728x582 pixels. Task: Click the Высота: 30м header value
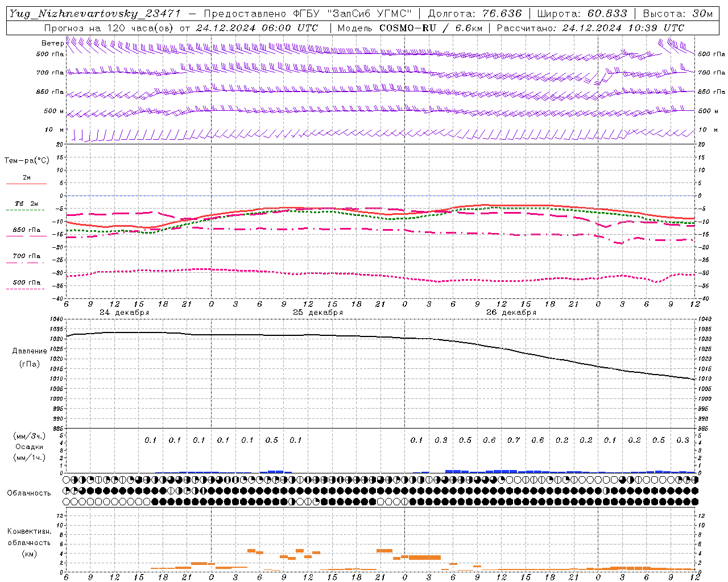click(x=678, y=14)
